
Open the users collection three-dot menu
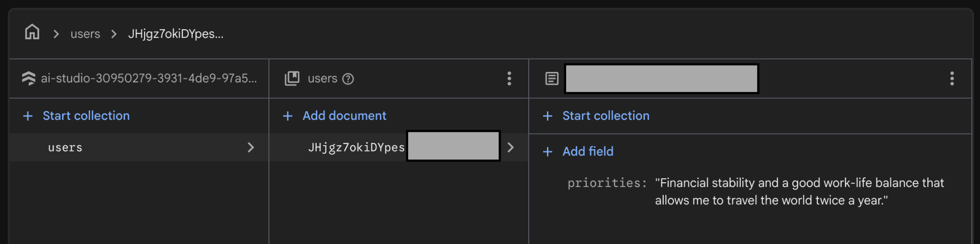click(509, 79)
